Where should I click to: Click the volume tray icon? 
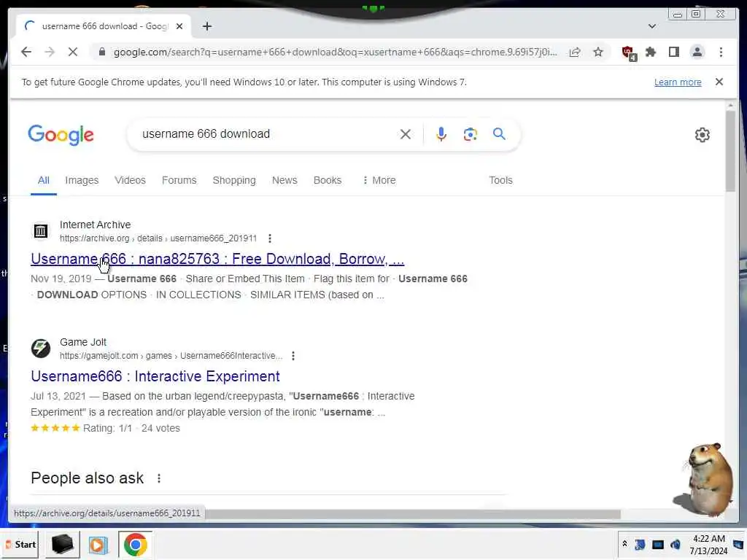[x=675, y=544]
